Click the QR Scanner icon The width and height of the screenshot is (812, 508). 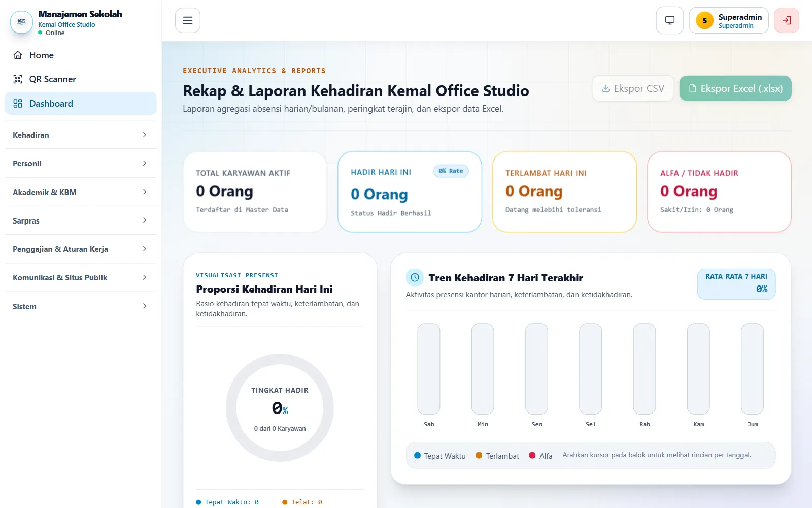tap(18, 79)
